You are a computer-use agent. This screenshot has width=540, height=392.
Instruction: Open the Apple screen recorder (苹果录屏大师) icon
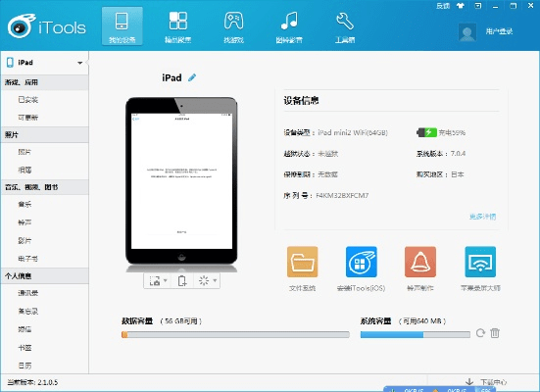tap(480, 262)
